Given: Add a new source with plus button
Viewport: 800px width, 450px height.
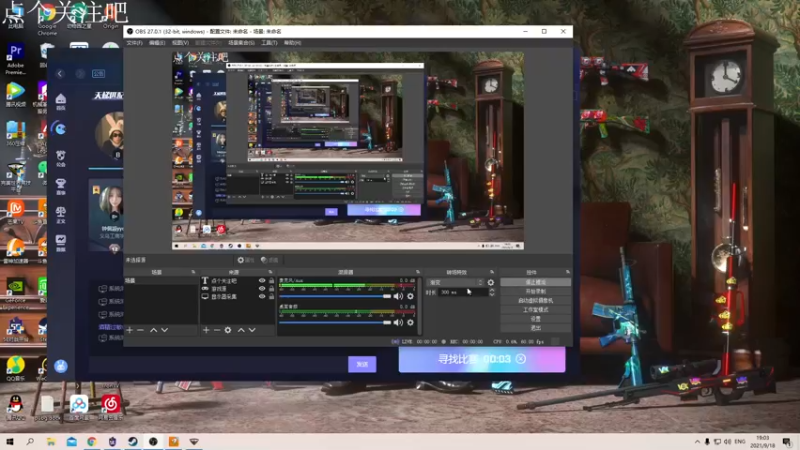Looking at the screenshot, I should (x=206, y=330).
